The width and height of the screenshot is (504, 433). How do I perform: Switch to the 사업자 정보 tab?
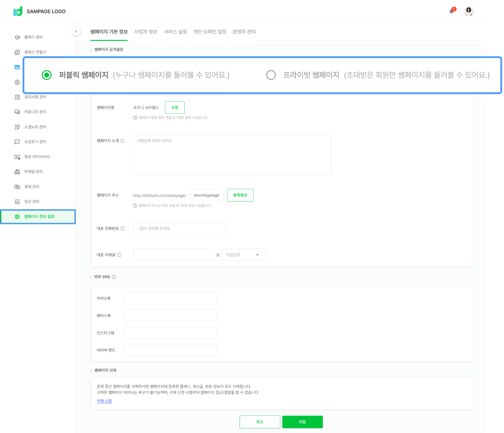146,32
